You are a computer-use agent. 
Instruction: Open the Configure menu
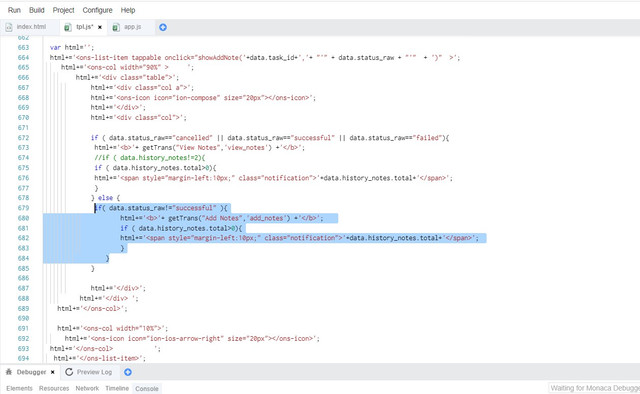coord(97,10)
